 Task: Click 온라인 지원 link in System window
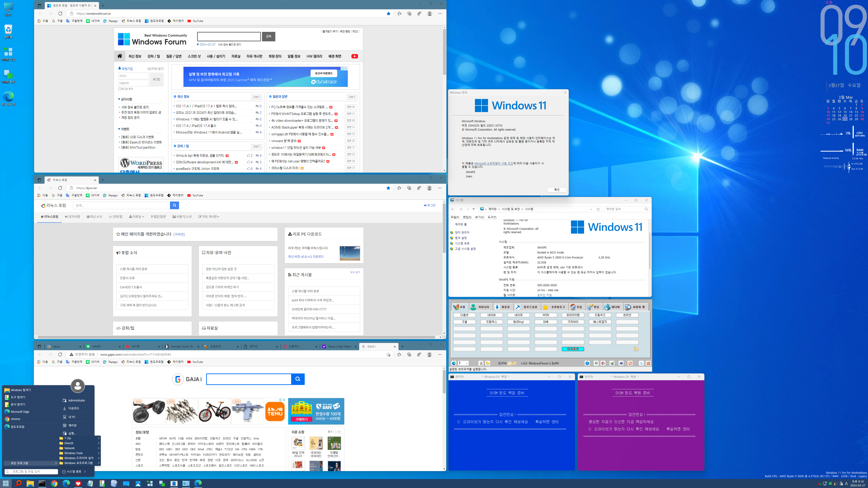[x=544, y=295]
